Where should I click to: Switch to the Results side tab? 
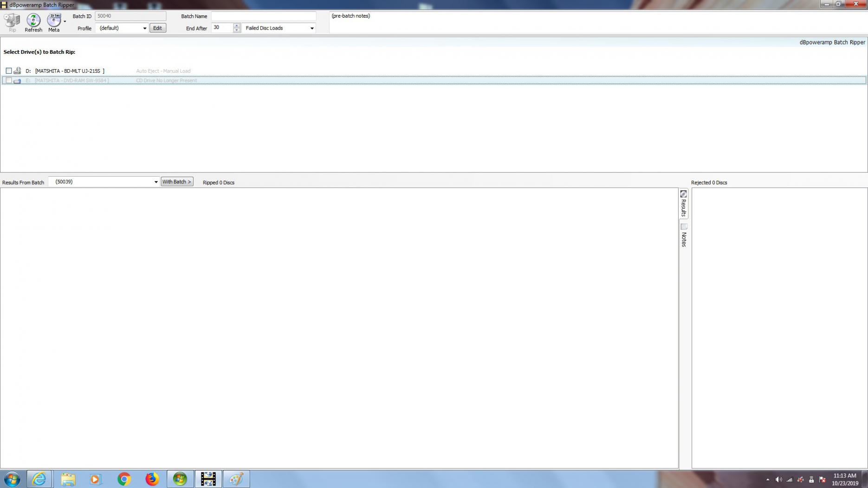coord(684,203)
